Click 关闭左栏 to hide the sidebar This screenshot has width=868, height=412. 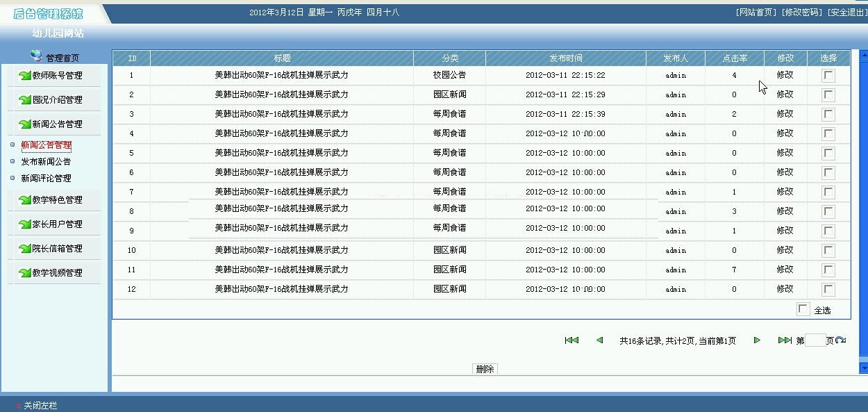pyautogui.click(x=40, y=406)
